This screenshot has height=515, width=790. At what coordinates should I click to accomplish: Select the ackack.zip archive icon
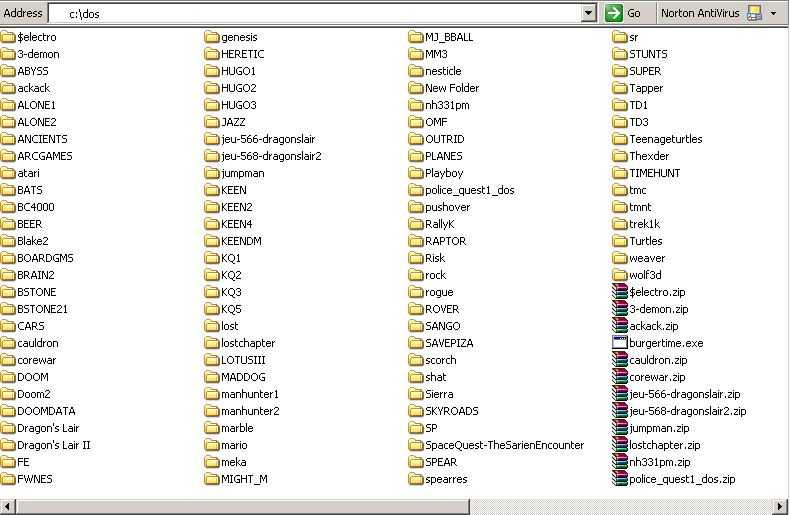pyautogui.click(x=620, y=326)
